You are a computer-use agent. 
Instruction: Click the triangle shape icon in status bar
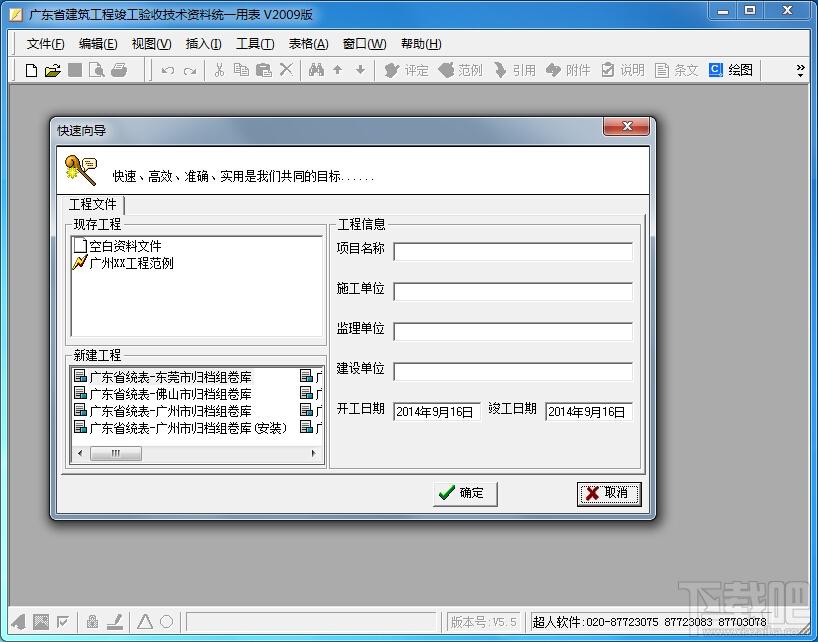click(x=145, y=622)
